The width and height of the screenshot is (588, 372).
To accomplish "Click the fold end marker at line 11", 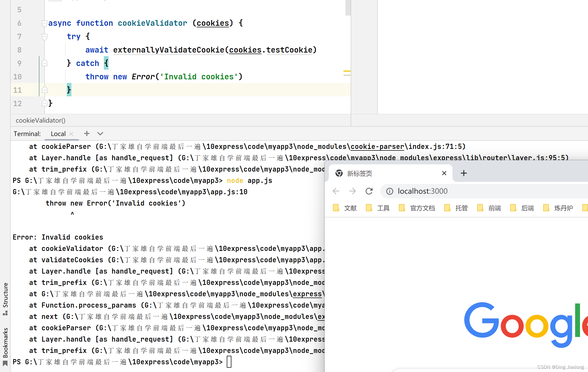I will click(44, 90).
